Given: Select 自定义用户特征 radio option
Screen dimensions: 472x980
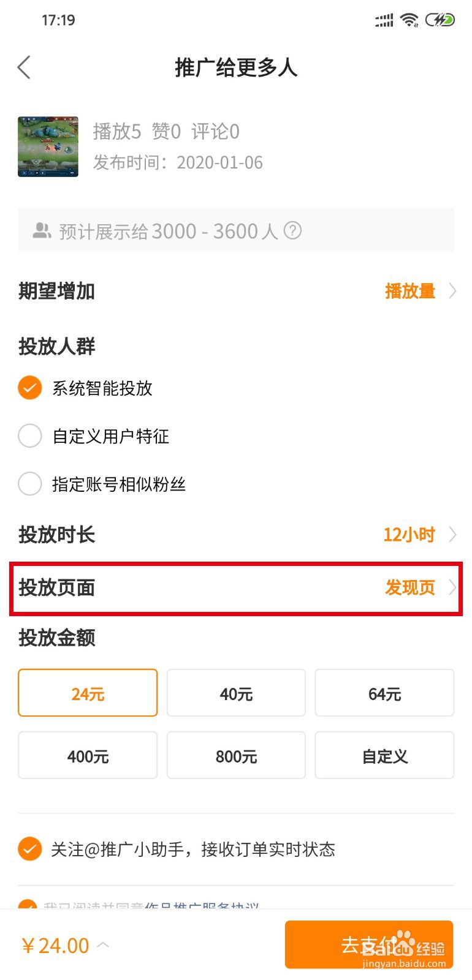Looking at the screenshot, I should coord(30,436).
